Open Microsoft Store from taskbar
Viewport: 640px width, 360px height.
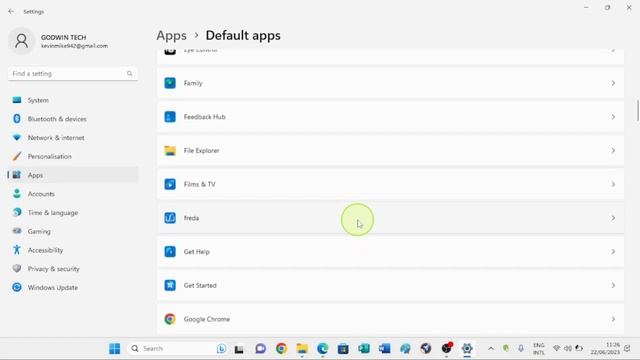343,349
